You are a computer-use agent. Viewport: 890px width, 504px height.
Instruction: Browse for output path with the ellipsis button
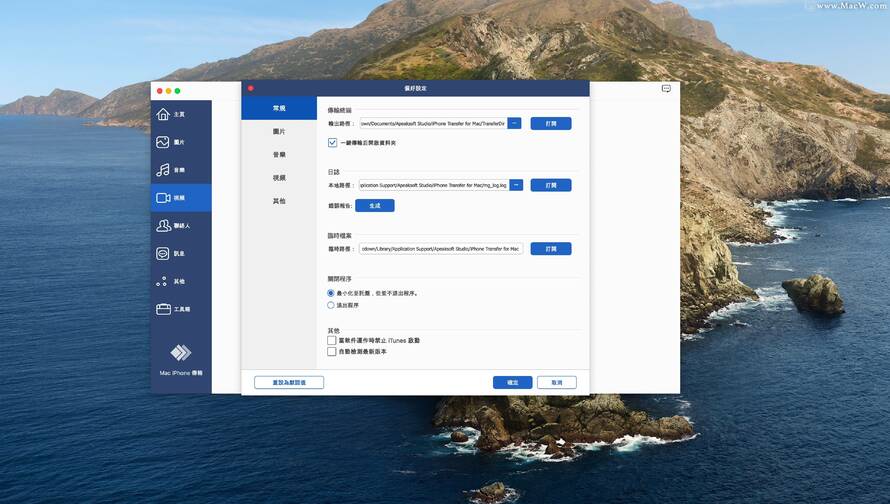pos(514,123)
